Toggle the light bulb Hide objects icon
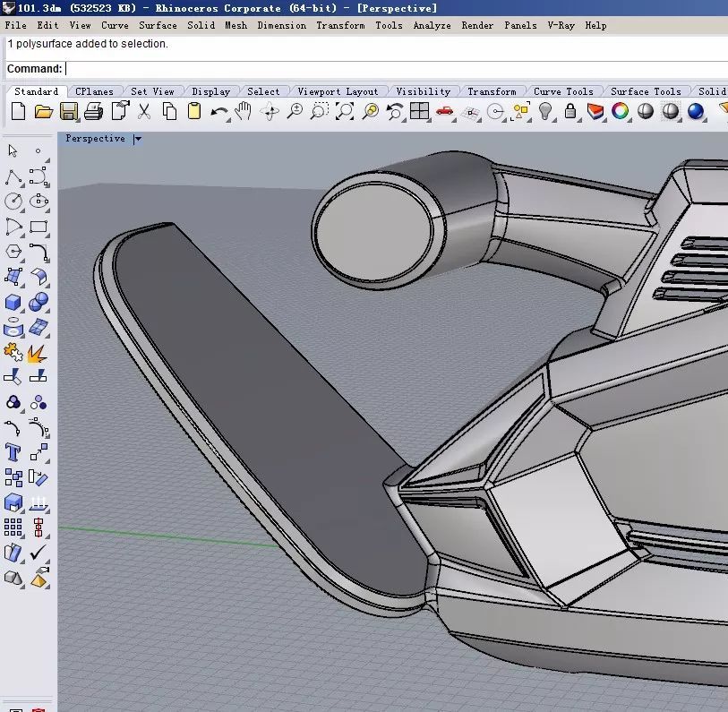The image size is (728, 712). pos(544,112)
